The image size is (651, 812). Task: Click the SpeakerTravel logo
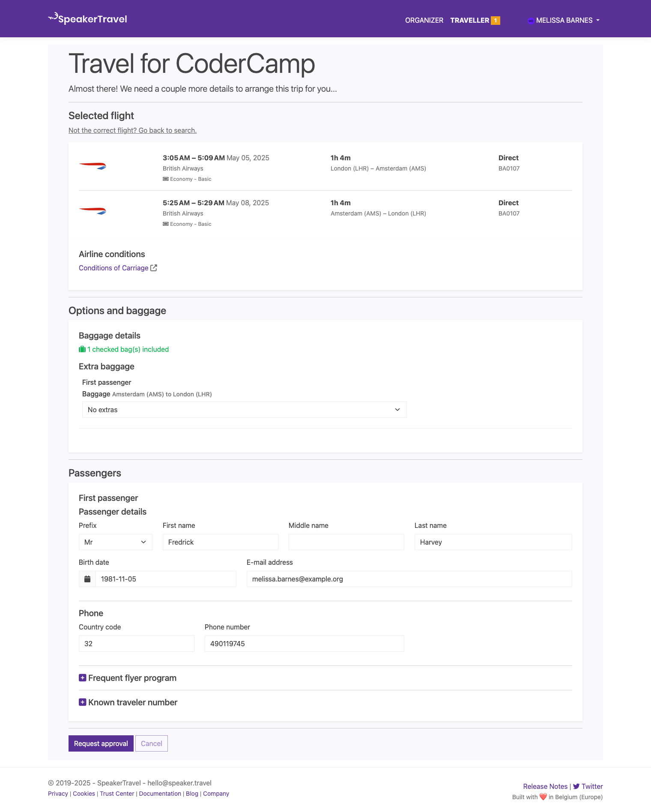tap(88, 19)
